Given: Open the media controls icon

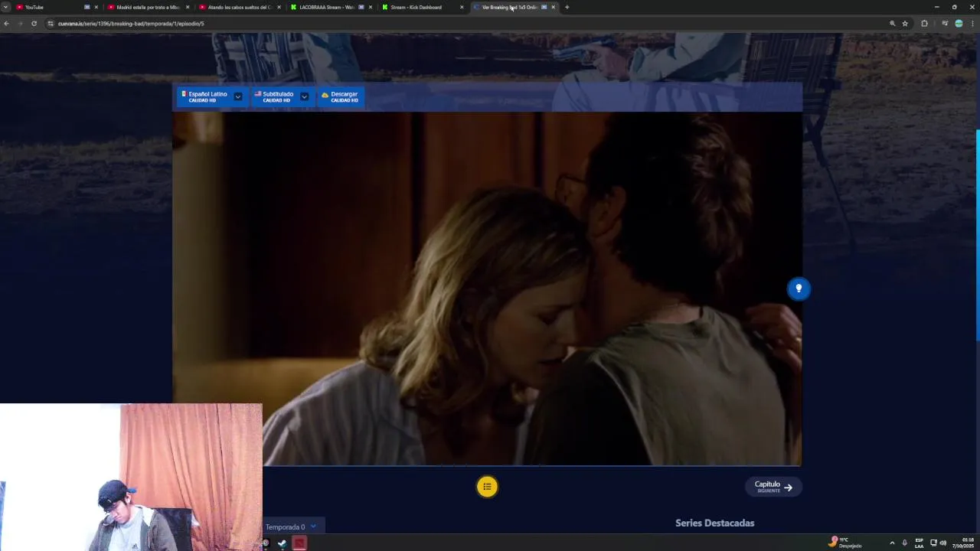Looking at the screenshot, I should pyautogui.click(x=945, y=24).
